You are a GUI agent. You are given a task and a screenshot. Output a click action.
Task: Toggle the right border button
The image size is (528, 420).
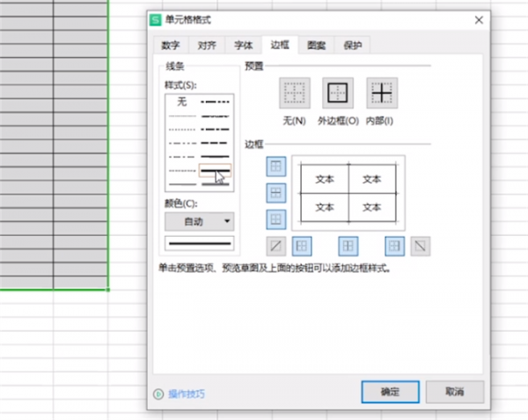click(393, 246)
